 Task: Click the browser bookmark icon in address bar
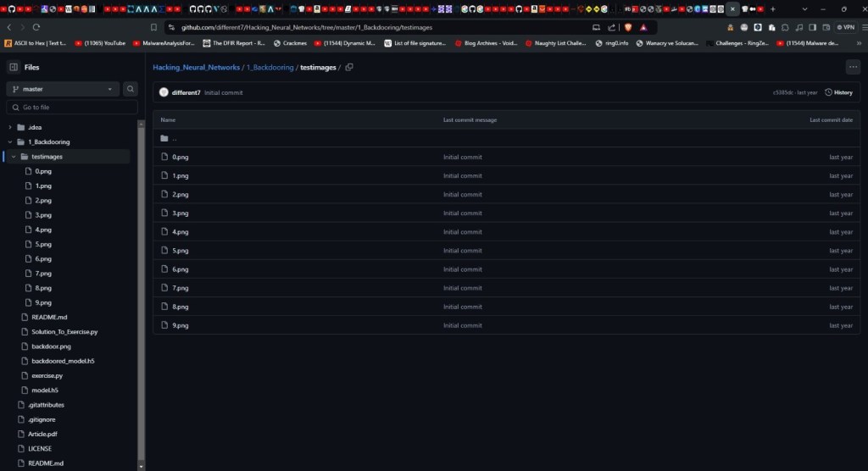tap(153, 27)
